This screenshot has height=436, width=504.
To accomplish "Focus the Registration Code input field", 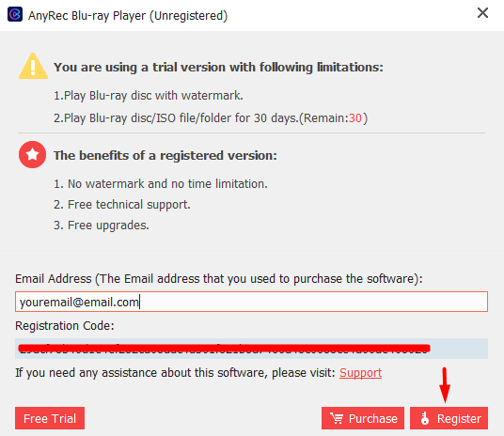I will click(251, 349).
